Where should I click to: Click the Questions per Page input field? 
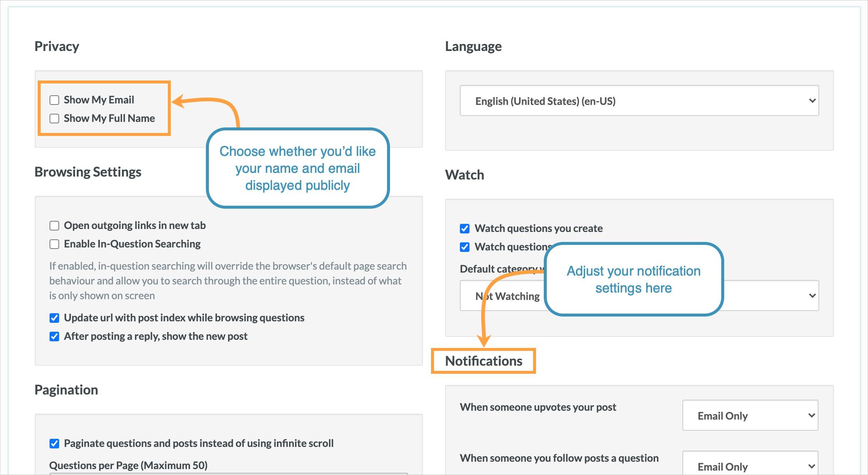pos(228,474)
